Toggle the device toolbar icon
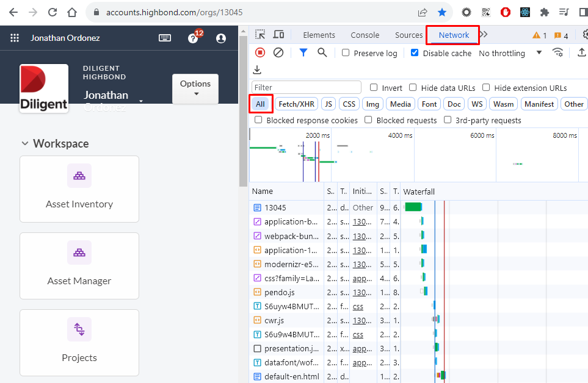The width and height of the screenshot is (588, 383). (x=278, y=35)
